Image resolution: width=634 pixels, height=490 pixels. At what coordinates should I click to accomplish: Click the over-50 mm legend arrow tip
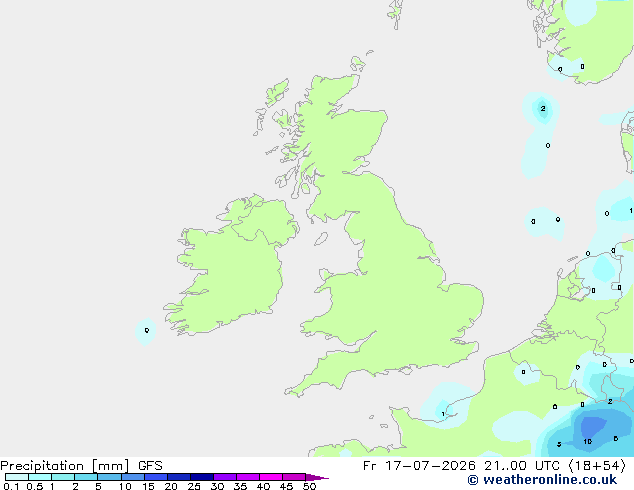click(317, 477)
